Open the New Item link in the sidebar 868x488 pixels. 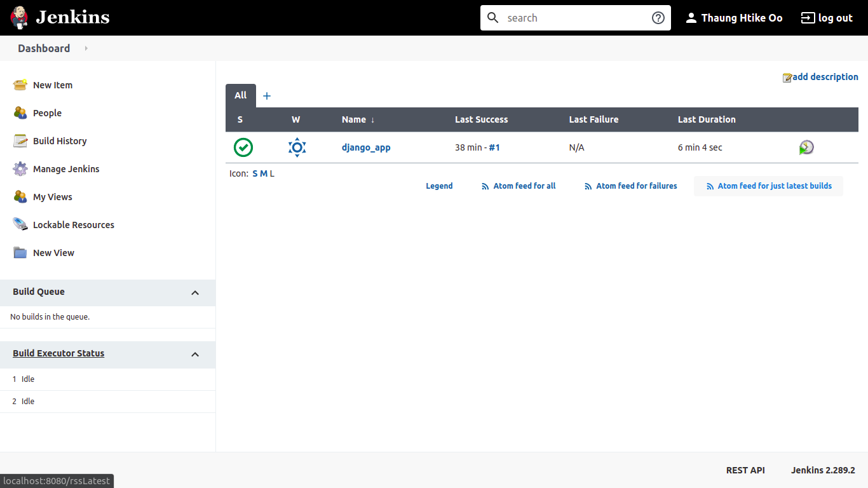tap(53, 85)
